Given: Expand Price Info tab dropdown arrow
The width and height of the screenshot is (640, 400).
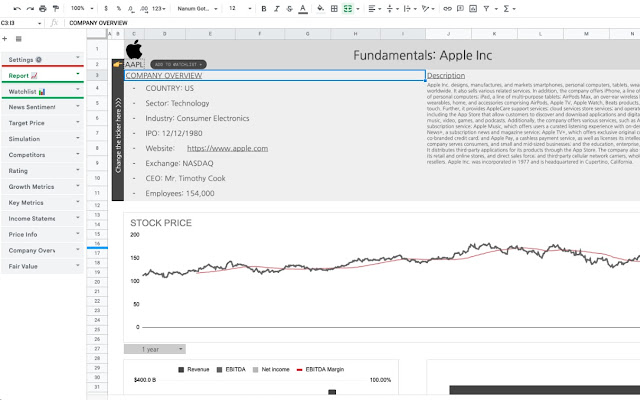Looking at the screenshot, I should point(78,233).
